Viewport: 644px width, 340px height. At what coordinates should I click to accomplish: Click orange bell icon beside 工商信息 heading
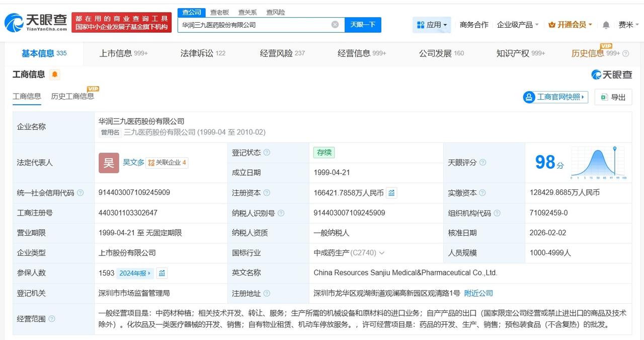tap(55, 75)
